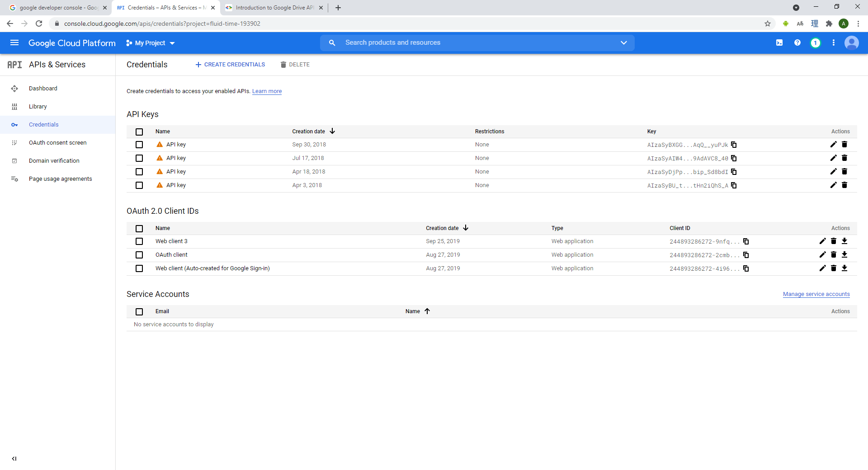Check the checkbox for Web client 3
The width and height of the screenshot is (868, 470).
coord(139,241)
